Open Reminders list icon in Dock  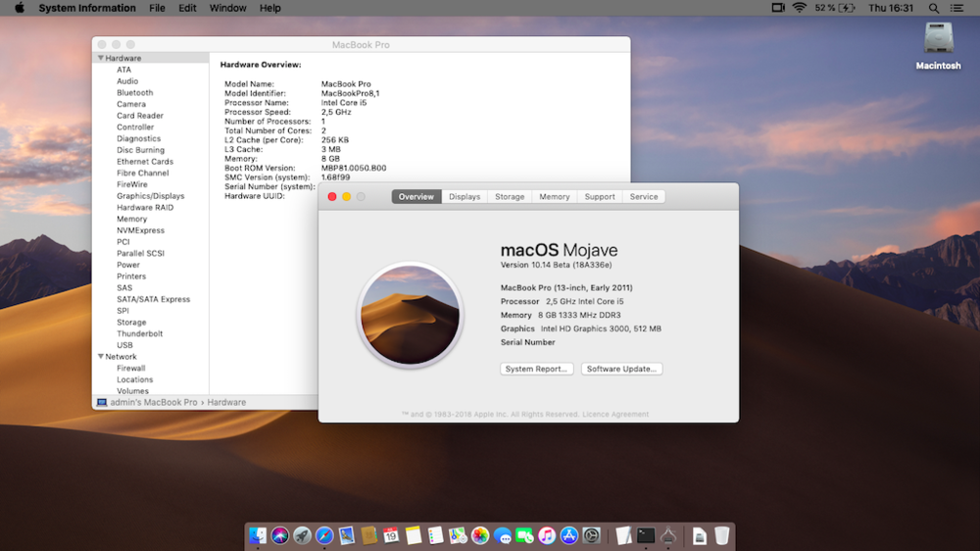click(x=436, y=536)
